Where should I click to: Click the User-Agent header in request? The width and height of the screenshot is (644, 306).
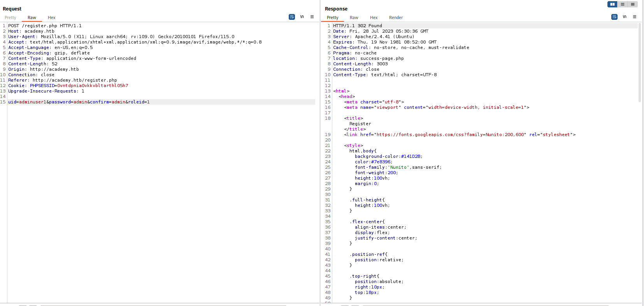coord(121,37)
